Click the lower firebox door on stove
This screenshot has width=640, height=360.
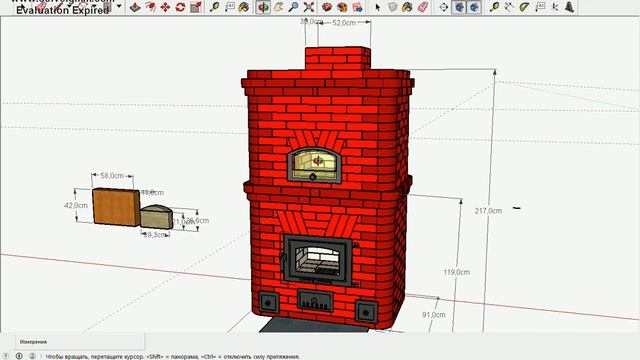coord(317,260)
